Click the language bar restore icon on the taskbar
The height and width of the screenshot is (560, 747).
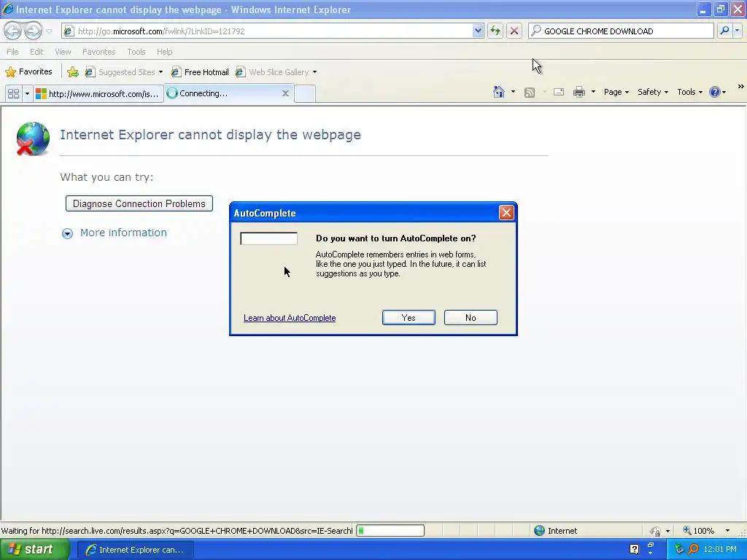tap(651, 545)
